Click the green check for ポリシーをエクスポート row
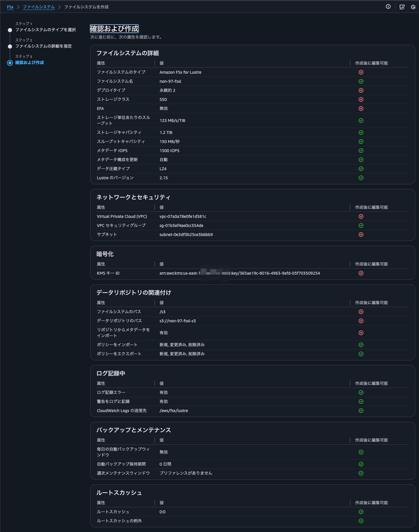 [x=361, y=354]
